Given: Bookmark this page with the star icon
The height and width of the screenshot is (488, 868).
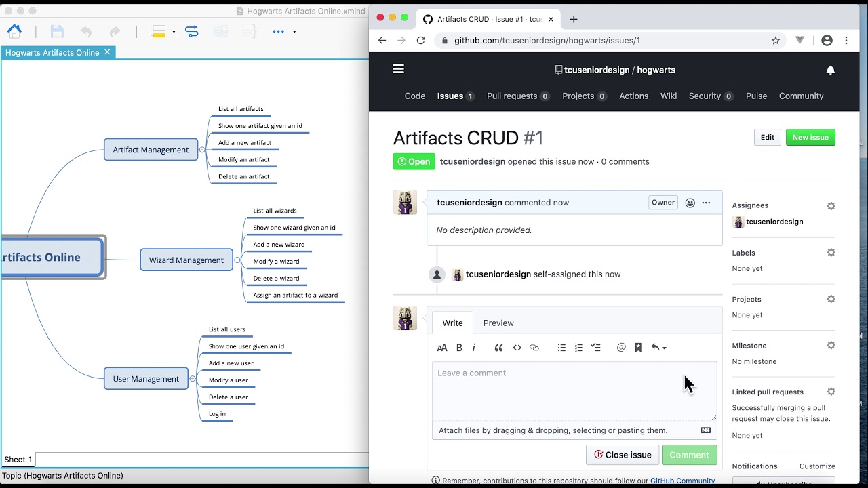Looking at the screenshot, I should (x=776, y=41).
